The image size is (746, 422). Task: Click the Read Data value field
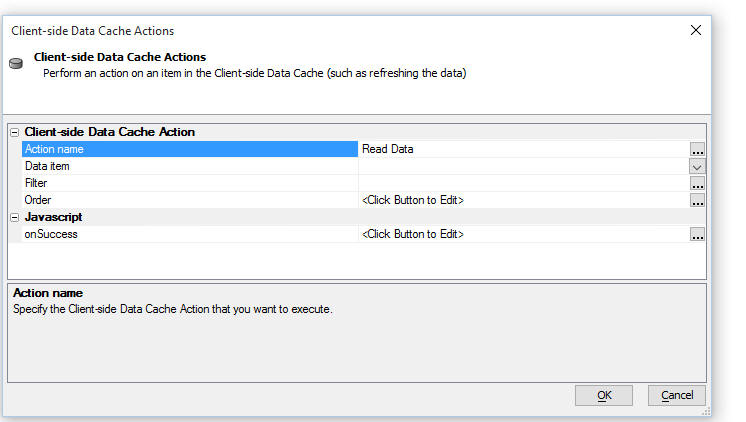click(x=524, y=149)
